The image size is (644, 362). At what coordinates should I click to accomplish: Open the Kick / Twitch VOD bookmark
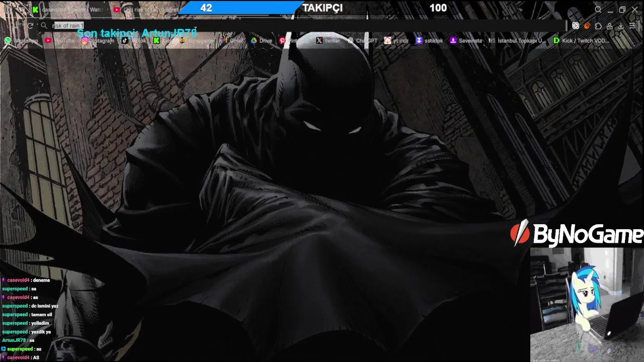pyautogui.click(x=581, y=41)
